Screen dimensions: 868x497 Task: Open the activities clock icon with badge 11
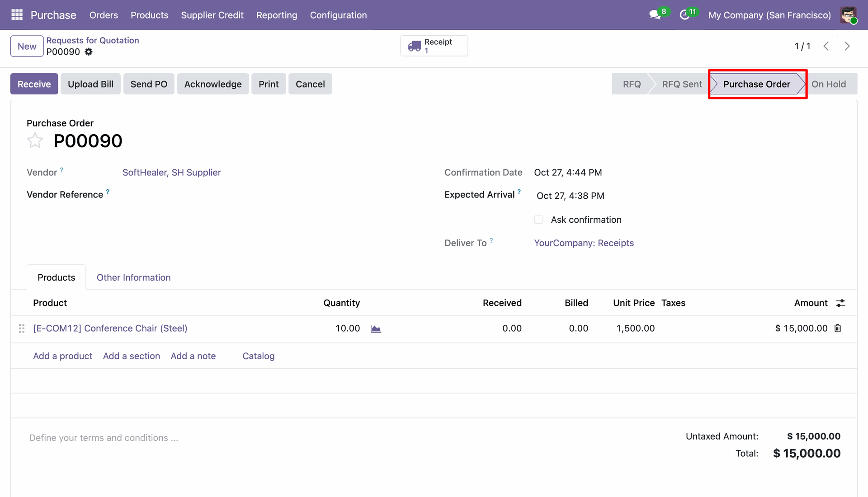685,15
